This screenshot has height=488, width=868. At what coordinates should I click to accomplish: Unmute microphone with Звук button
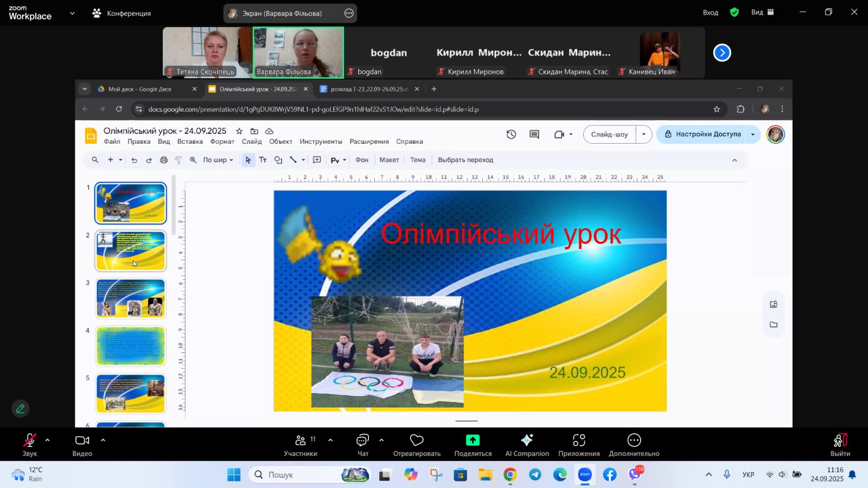(x=29, y=445)
